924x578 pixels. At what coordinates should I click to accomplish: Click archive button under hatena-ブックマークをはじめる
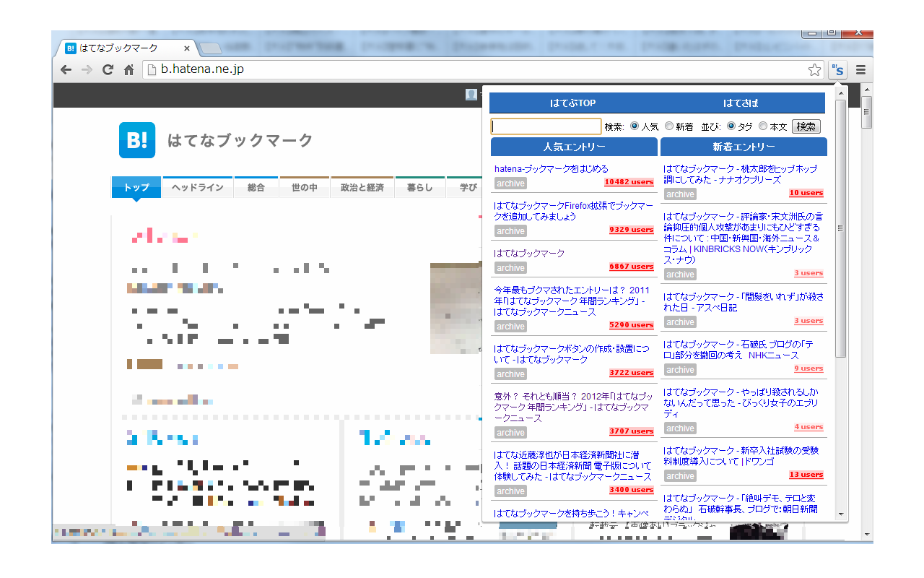tap(510, 184)
